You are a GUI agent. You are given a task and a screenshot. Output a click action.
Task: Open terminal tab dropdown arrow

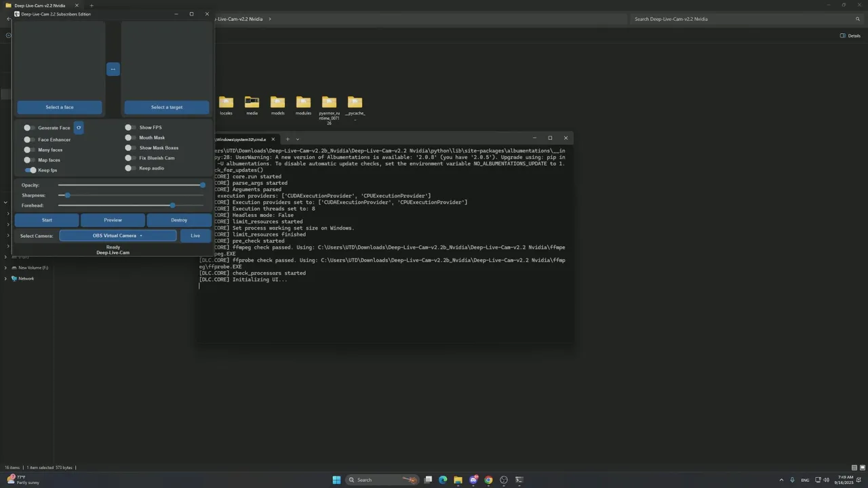299,139
